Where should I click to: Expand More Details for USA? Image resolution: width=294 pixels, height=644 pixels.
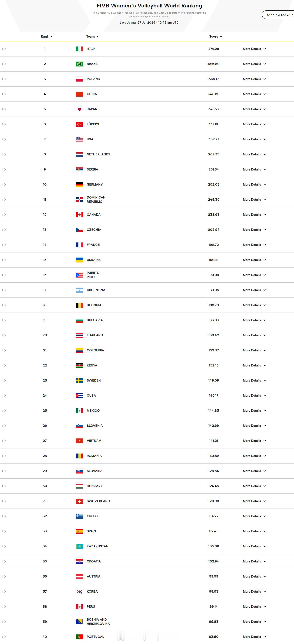254,139
